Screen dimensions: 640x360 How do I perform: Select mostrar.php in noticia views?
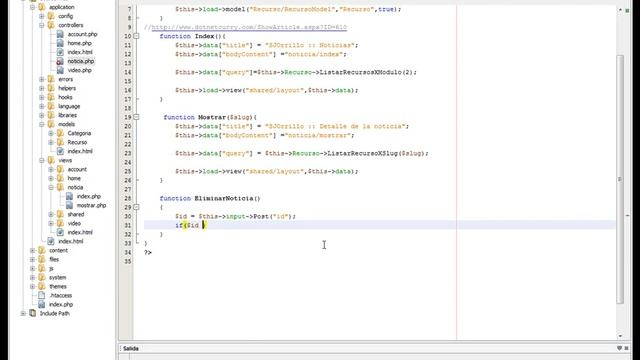coord(91,205)
